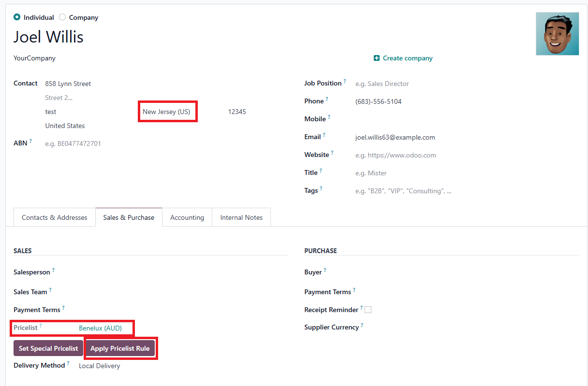
Task: Click the help icon next to Tags
Action: click(x=321, y=188)
